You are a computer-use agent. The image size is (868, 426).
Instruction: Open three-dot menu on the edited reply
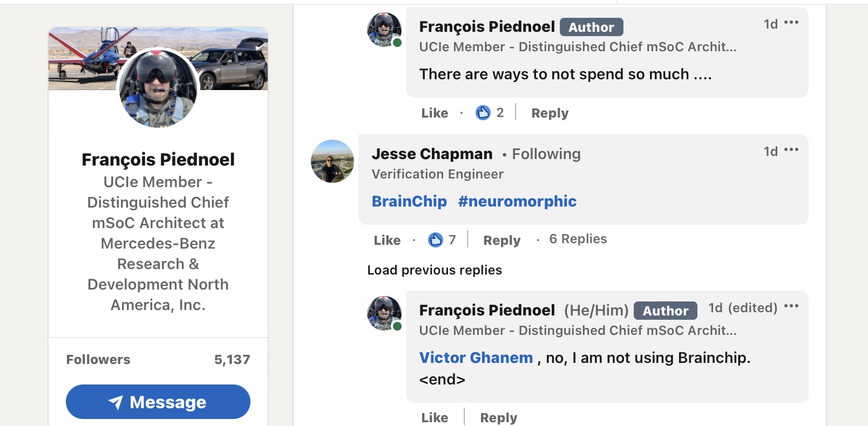point(791,306)
